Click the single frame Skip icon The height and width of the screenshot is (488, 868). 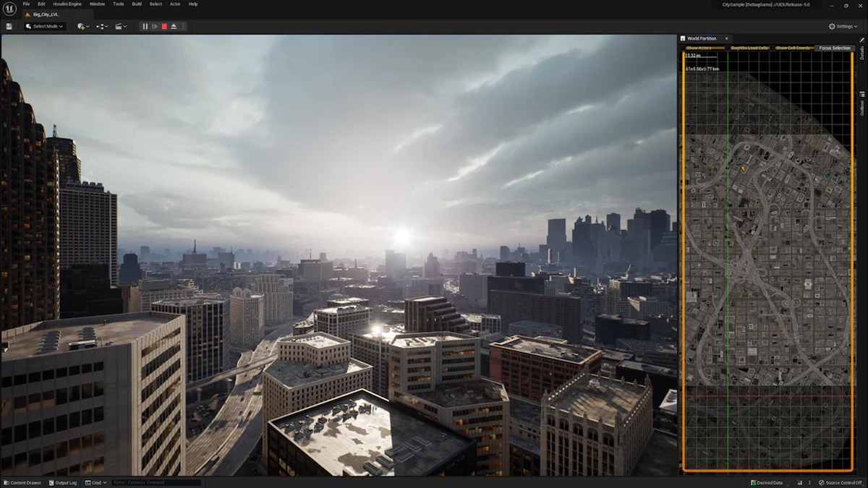click(155, 26)
